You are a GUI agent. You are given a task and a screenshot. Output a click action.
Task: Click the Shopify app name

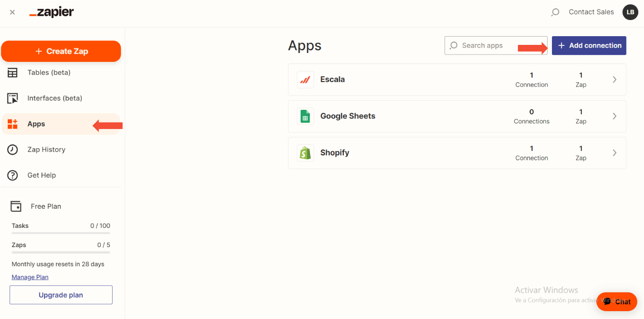pyautogui.click(x=335, y=153)
